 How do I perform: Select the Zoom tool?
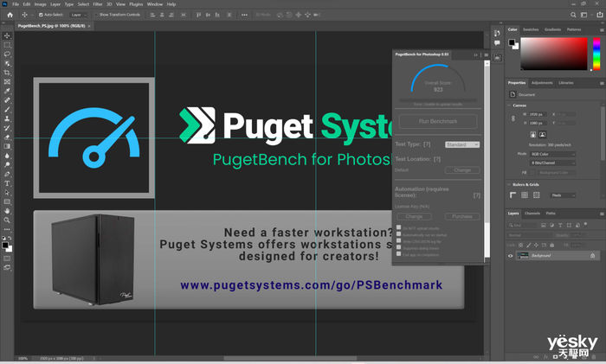click(x=7, y=220)
